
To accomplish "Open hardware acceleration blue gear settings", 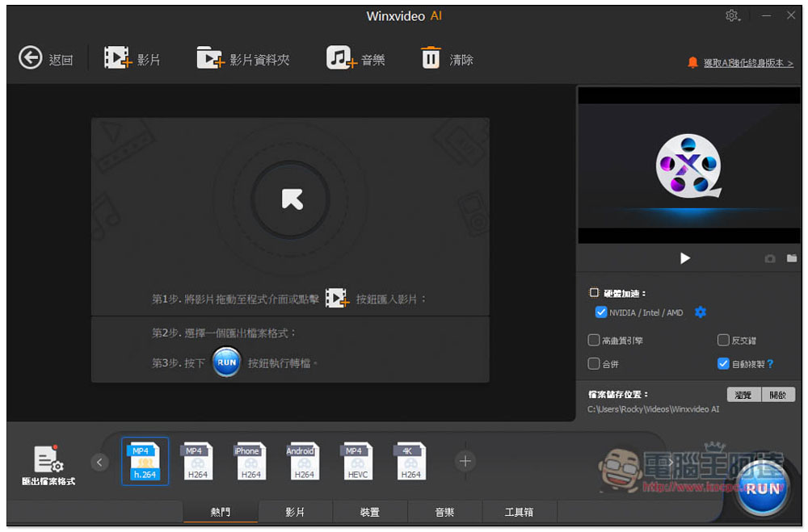I will pos(700,312).
